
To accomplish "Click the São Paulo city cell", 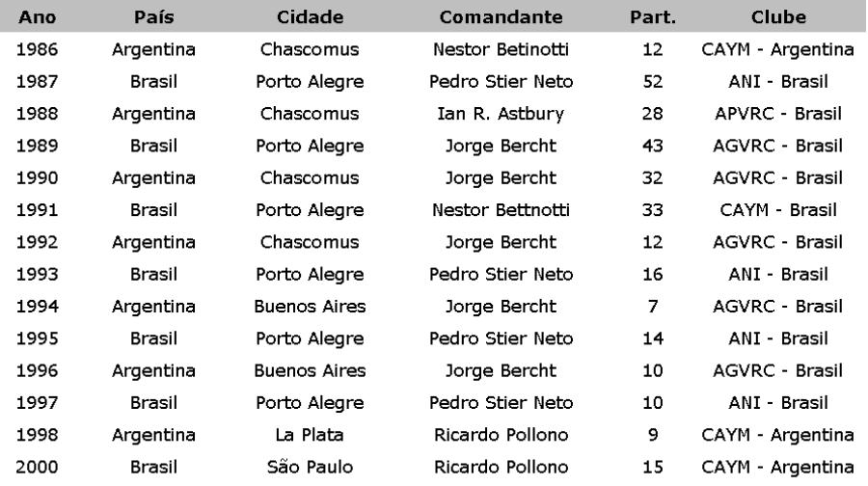I will click(x=310, y=467).
